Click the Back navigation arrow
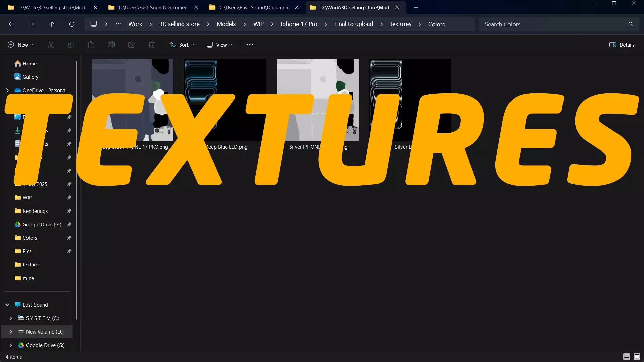The height and width of the screenshot is (362, 644). click(x=11, y=24)
